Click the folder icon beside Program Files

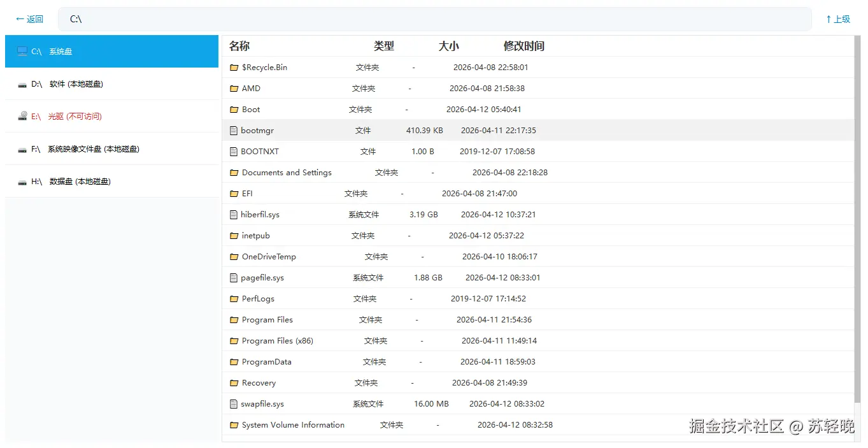(x=234, y=319)
